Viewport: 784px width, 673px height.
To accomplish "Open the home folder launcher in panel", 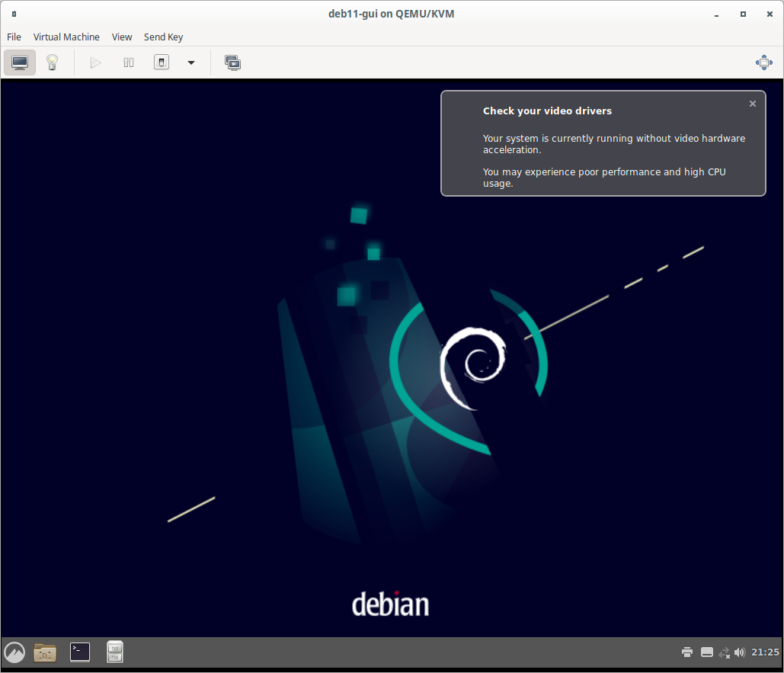I will (45, 652).
